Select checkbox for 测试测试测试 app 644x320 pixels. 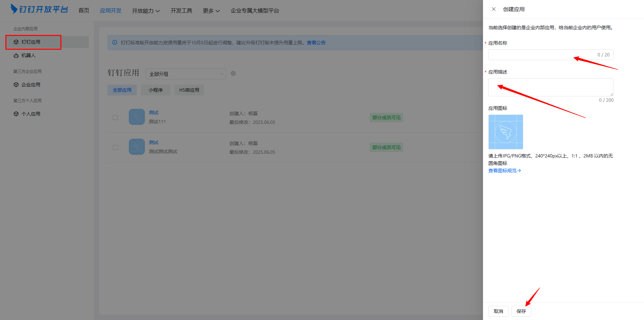[115, 147]
